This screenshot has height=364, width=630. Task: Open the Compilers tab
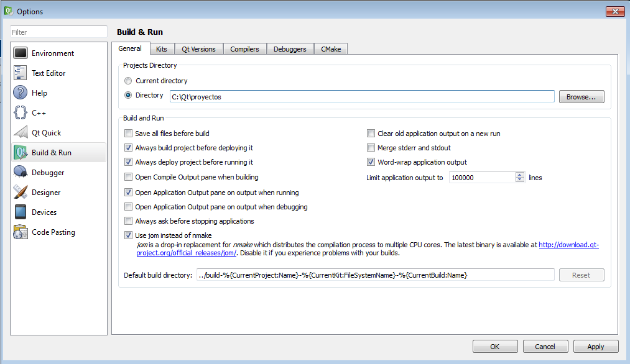click(244, 49)
